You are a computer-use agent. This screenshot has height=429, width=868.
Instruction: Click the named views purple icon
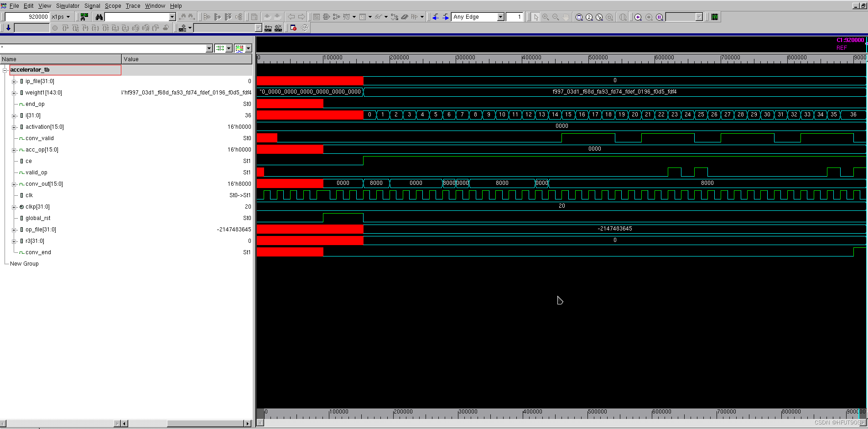pos(659,17)
